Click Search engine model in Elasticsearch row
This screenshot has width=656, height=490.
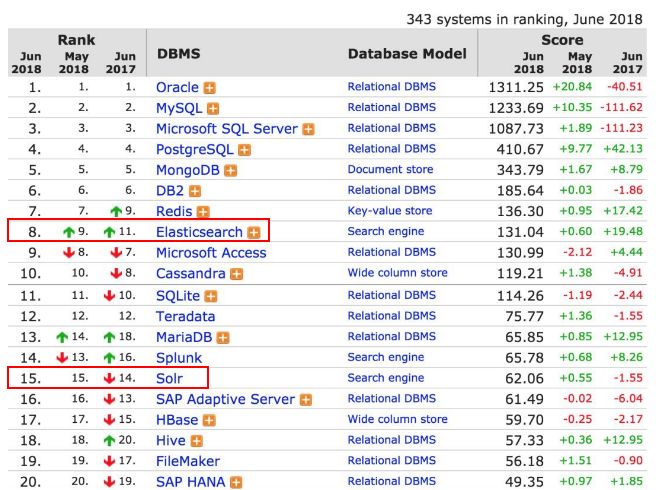(x=386, y=231)
